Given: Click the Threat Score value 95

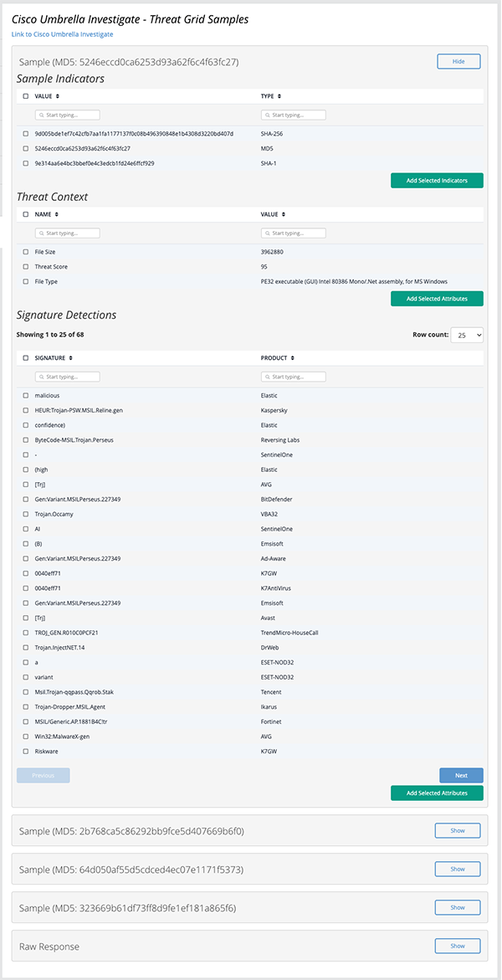Looking at the screenshot, I should (x=264, y=267).
